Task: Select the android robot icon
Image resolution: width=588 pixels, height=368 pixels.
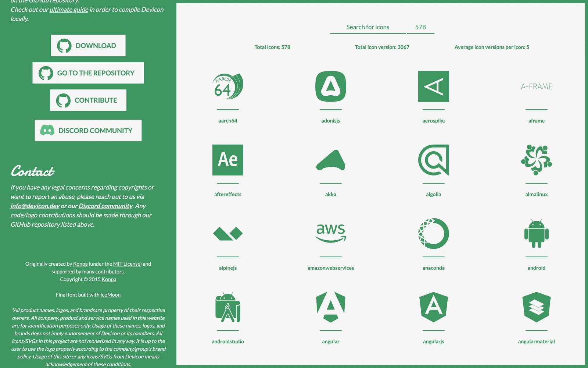Action: 537,234
